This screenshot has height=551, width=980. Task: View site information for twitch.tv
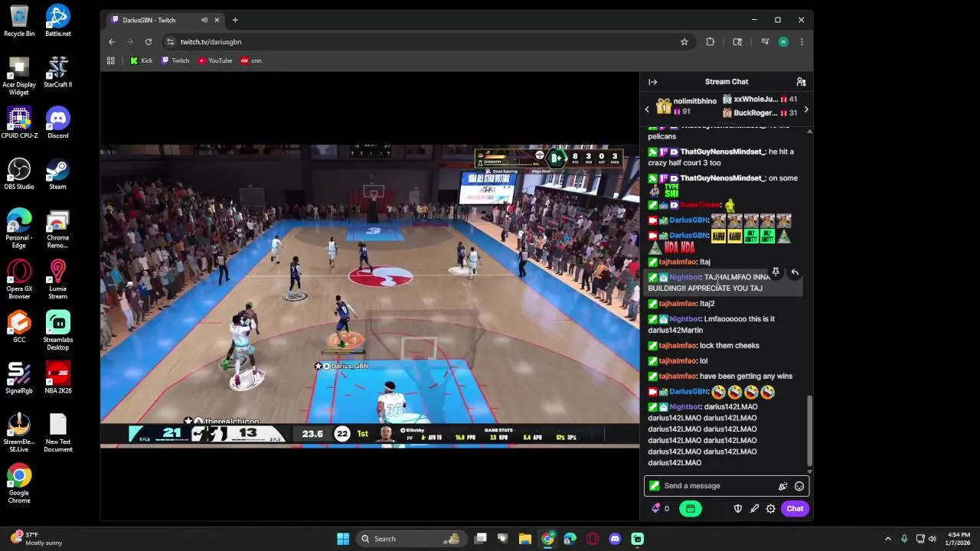pos(171,42)
